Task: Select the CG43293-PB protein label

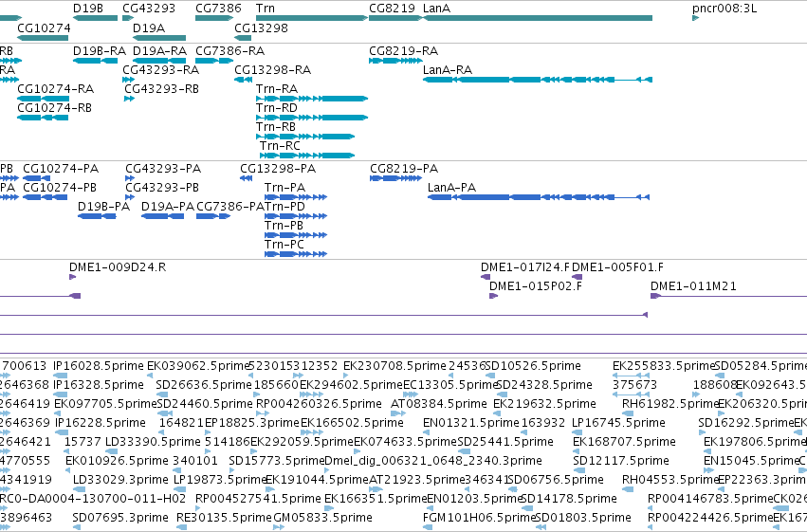Action: (x=162, y=188)
